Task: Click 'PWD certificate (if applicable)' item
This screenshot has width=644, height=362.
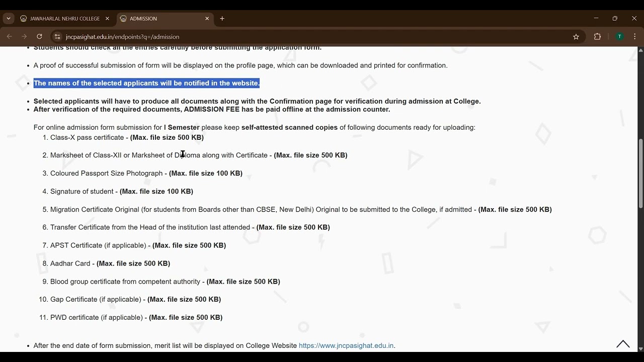Action: click(136, 318)
